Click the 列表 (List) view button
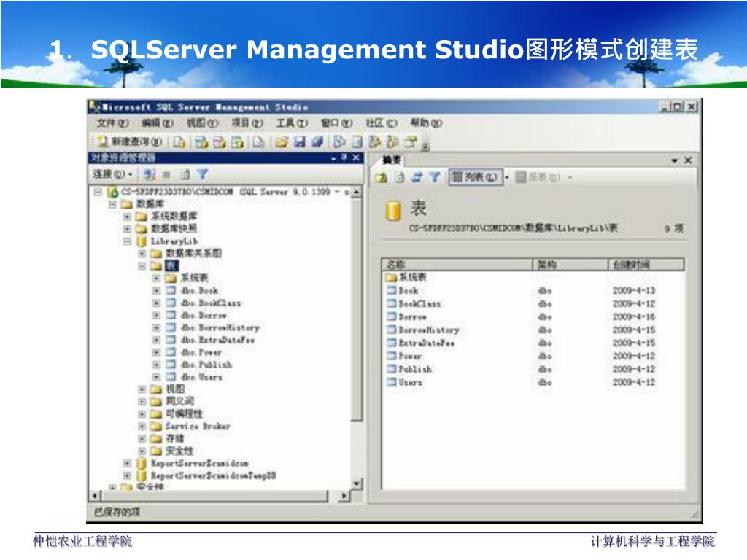Screen dimensions: 747x560 474,178
